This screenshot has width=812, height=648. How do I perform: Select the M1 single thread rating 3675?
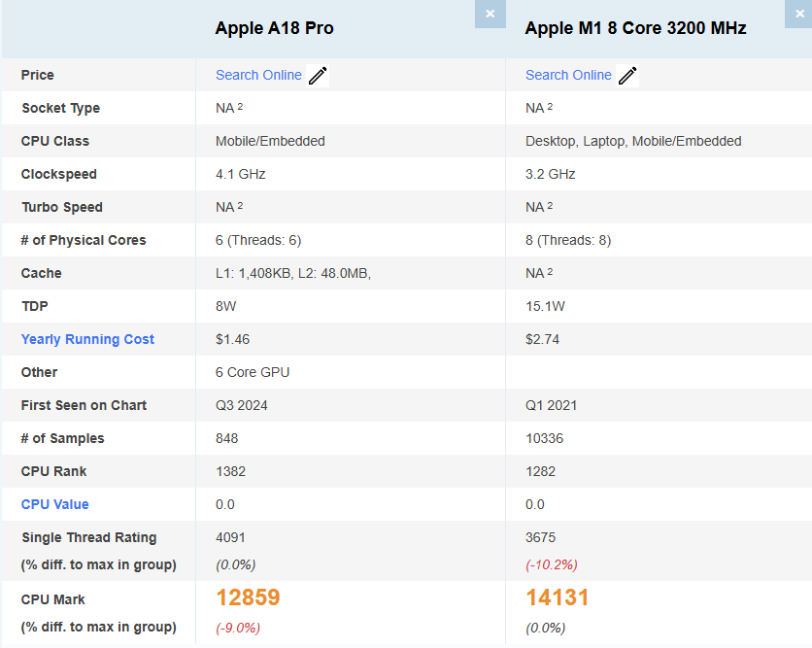(x=541, y=537)
